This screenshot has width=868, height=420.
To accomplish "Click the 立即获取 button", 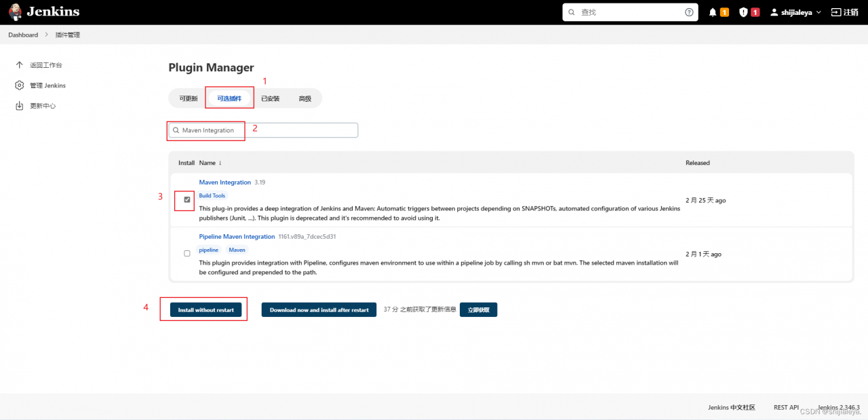I will click(x=479, y=310).
